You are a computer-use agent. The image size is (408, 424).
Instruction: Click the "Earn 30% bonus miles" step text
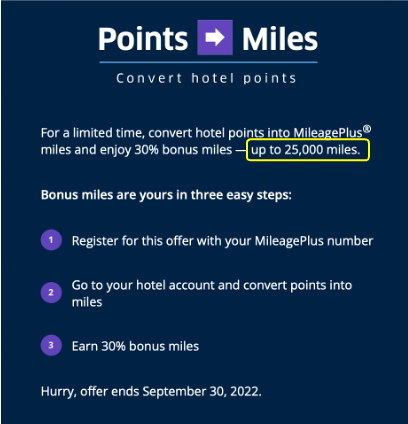135,346
